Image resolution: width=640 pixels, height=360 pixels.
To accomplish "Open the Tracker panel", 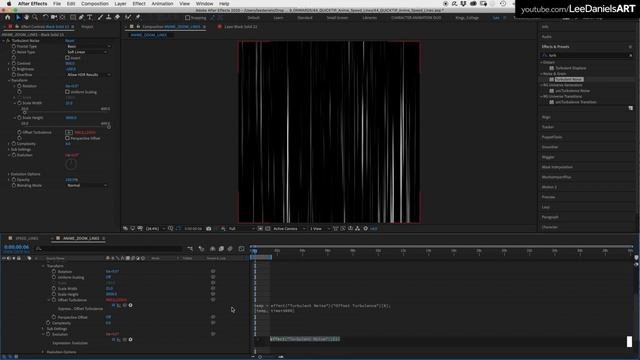I will [548, 127].
